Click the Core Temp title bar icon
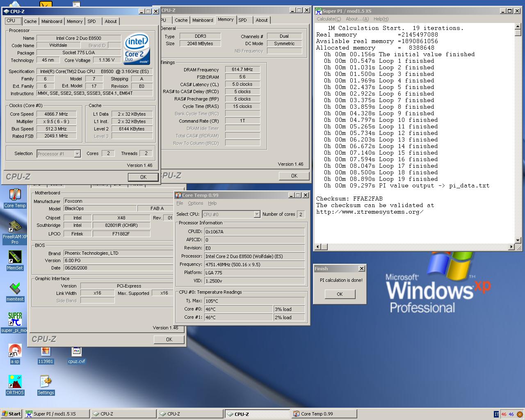The width and height of the screenshot is (525, 420). click(x=178, y=195)
